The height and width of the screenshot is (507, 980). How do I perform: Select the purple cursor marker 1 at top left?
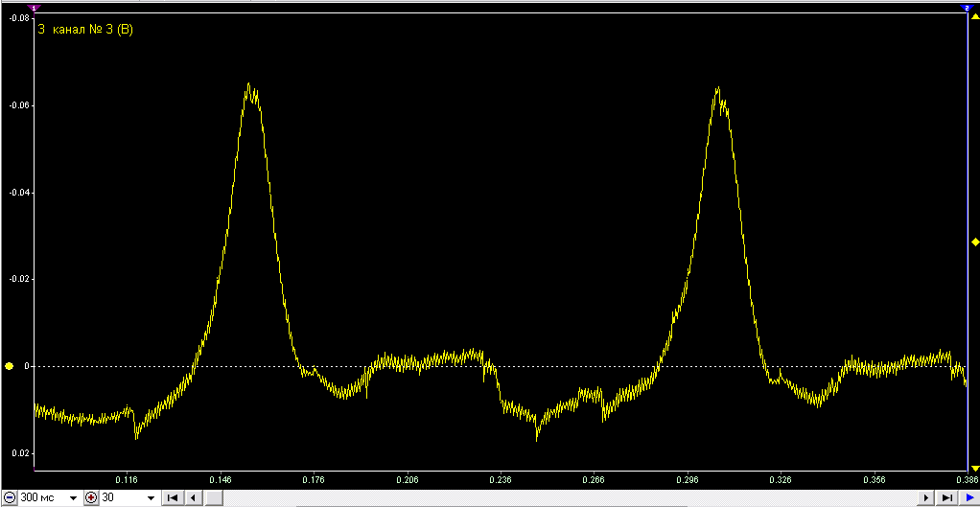pos(35,8)
